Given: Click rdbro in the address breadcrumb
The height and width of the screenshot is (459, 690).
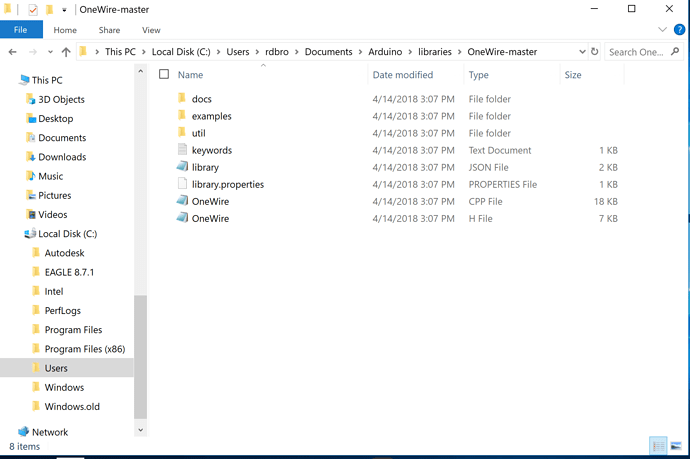Looking at the screenshot, I should coord(277,52).
